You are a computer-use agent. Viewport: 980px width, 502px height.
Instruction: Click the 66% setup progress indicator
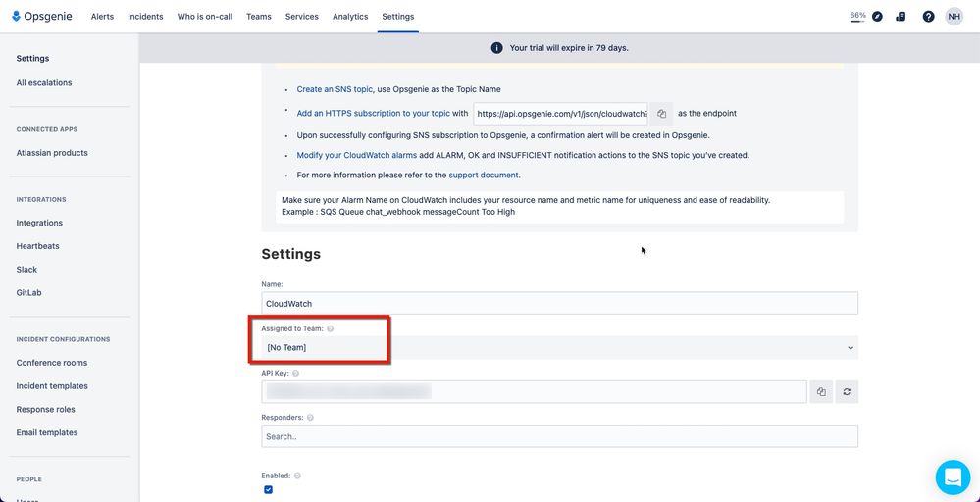coord(857,17)
